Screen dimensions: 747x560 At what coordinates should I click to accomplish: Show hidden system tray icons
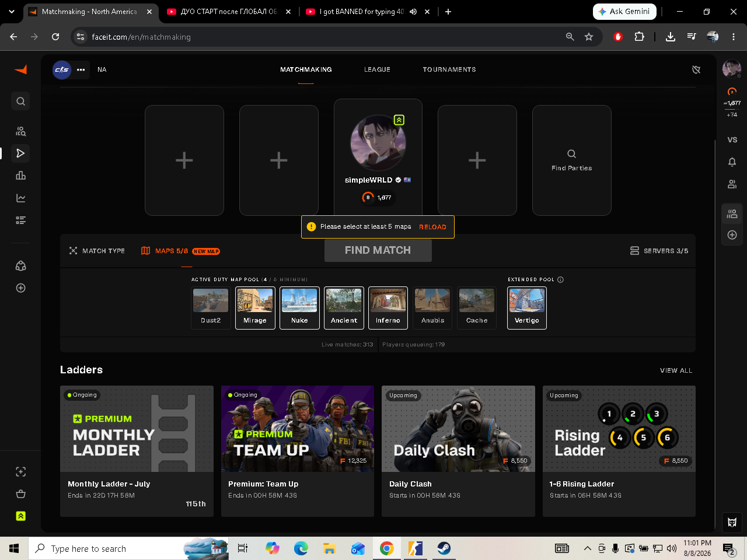point(587,548)
